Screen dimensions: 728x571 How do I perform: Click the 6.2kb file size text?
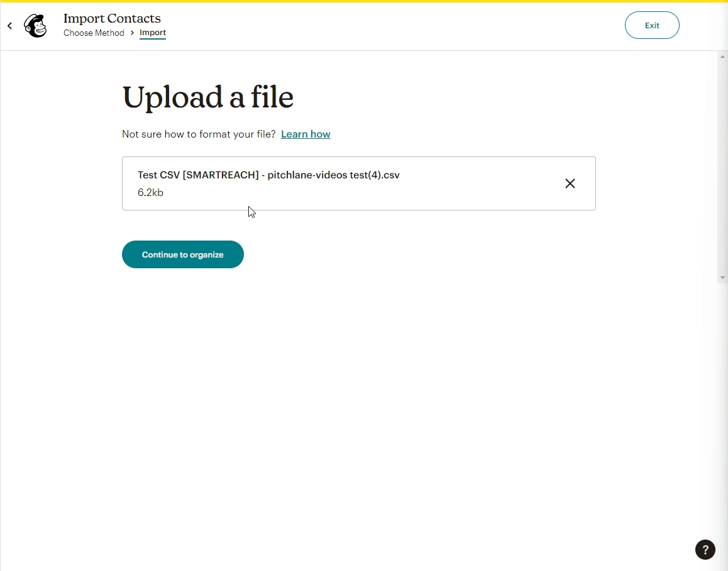(150, 193)
